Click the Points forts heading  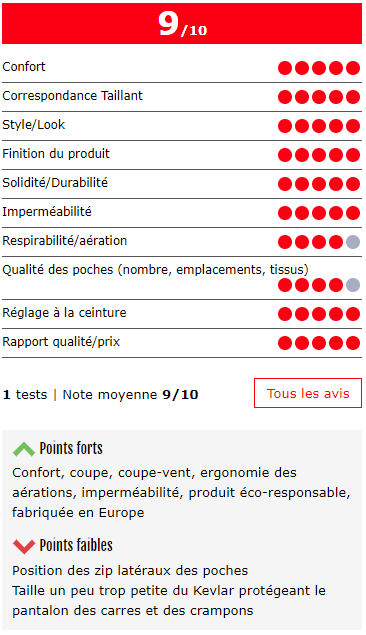[71, 448]
